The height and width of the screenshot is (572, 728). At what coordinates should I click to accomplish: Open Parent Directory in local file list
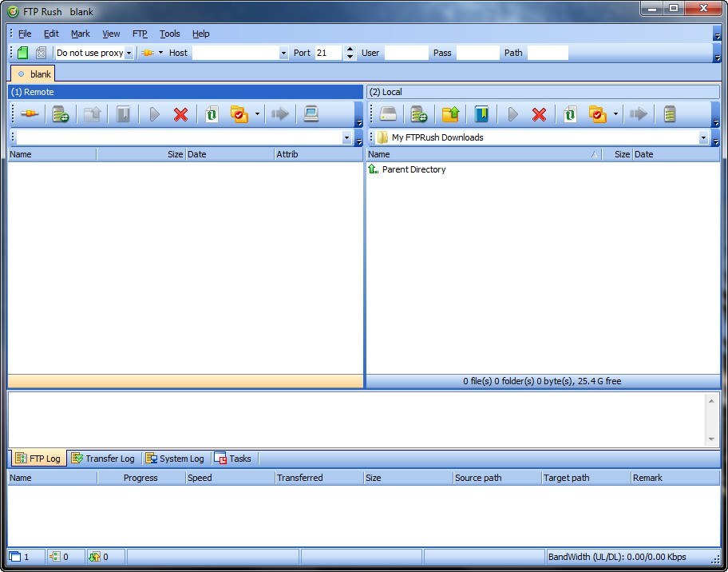[413, 169]
